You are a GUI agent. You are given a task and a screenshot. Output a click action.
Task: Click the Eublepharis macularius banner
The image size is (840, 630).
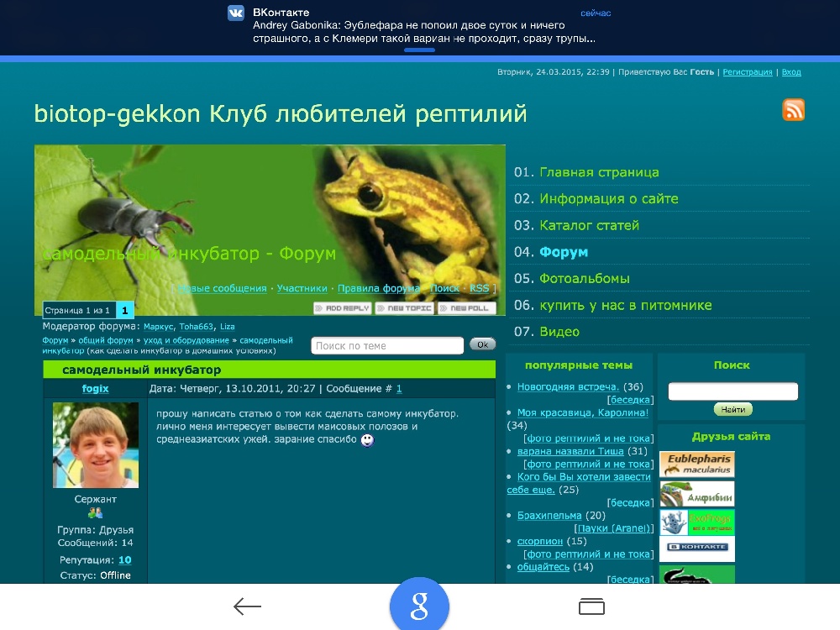tap(696, 465)
